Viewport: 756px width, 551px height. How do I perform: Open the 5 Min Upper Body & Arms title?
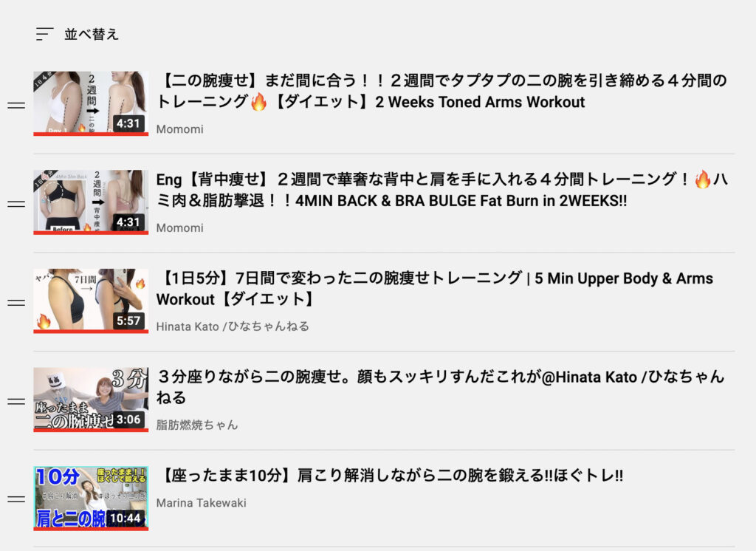point(434,289)
